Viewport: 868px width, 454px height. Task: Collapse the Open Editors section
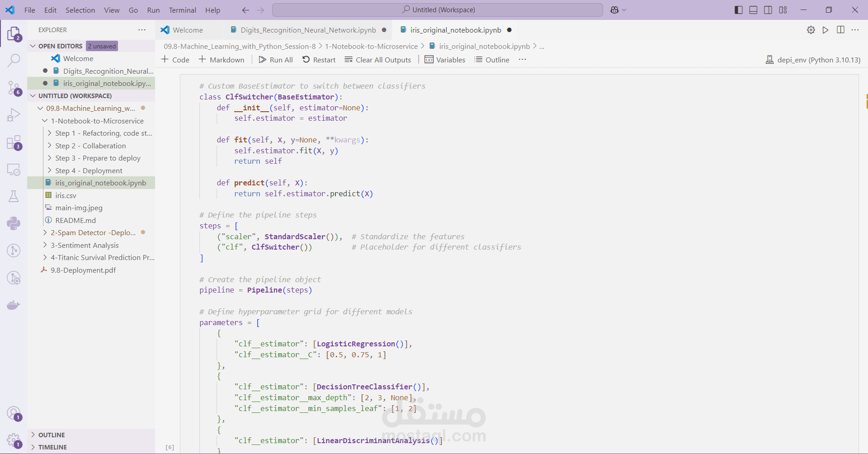point(33,46)
